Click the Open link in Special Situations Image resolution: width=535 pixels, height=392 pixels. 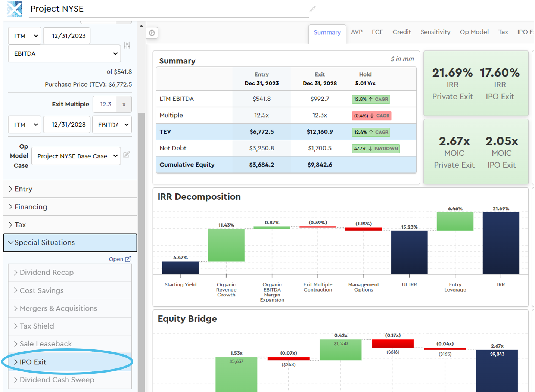120,259
